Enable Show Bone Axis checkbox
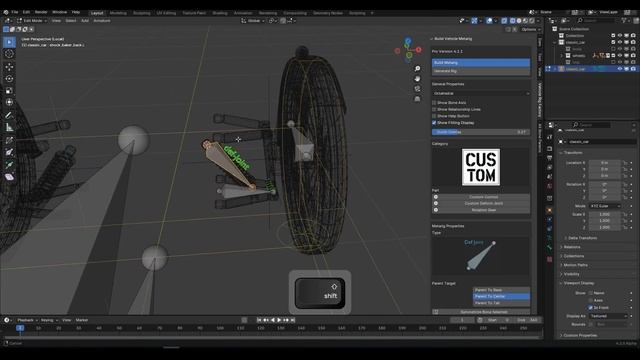 click(x=434, y=103)
